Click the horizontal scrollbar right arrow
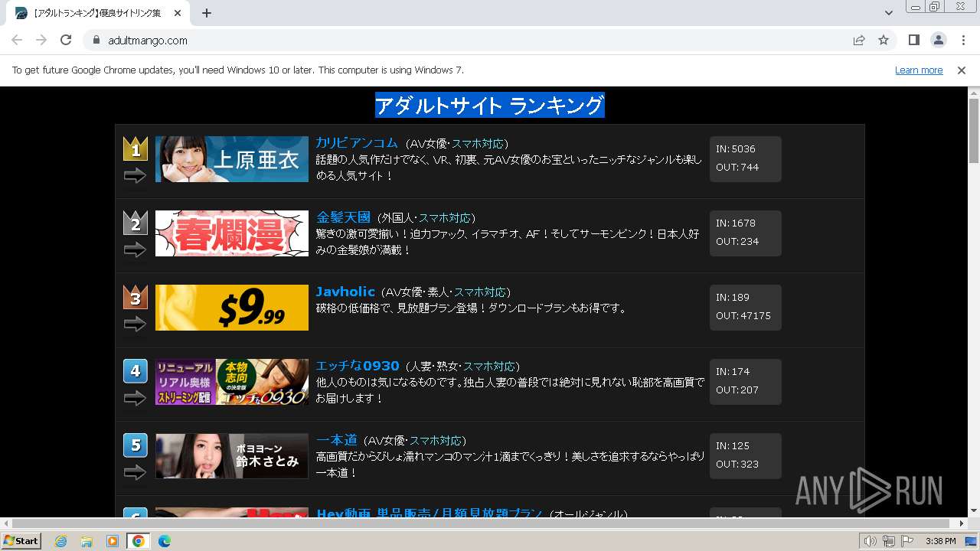980x551 pixels. click(962, 523)
